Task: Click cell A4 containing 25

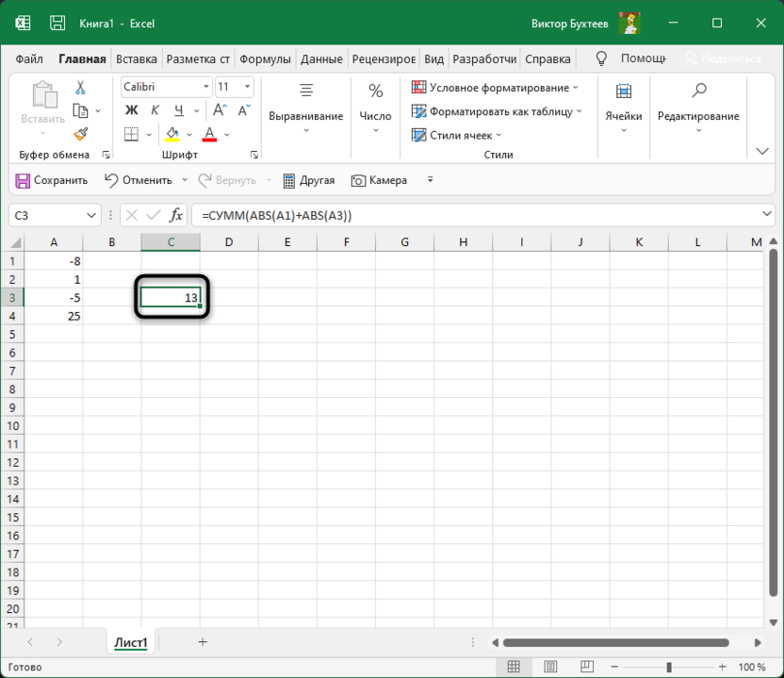Action: (54, 316)
